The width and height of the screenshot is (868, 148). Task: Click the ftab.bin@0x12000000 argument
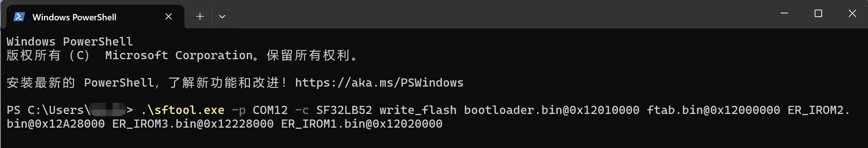point(713,110)
